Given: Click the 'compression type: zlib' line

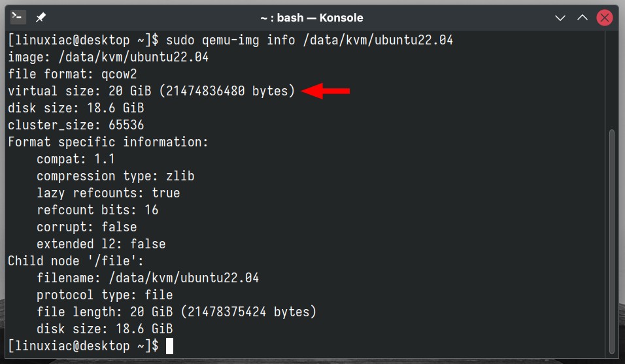Looking at the screenshot, I should coord(116,176).
